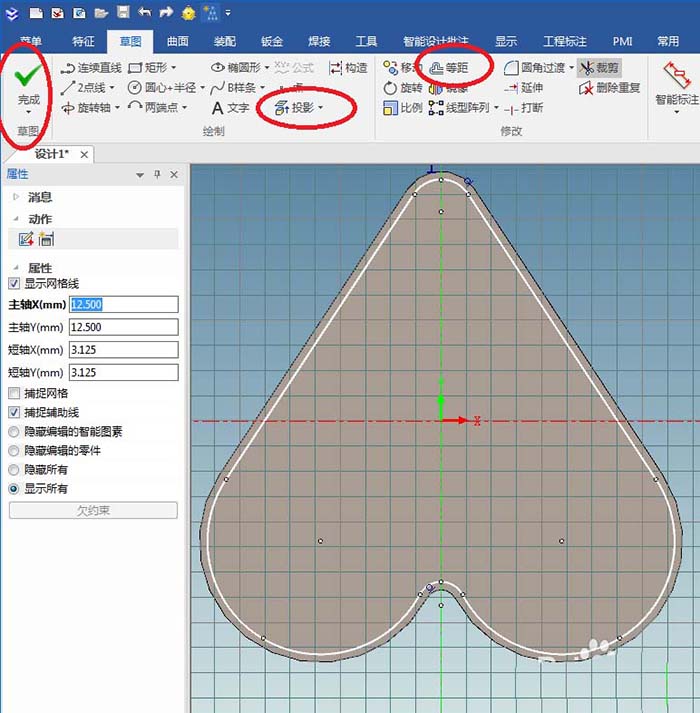Toggle the 捕捉辅助线 checkbox
Viewport: 700px width, 713px height.
pos(14,412)
